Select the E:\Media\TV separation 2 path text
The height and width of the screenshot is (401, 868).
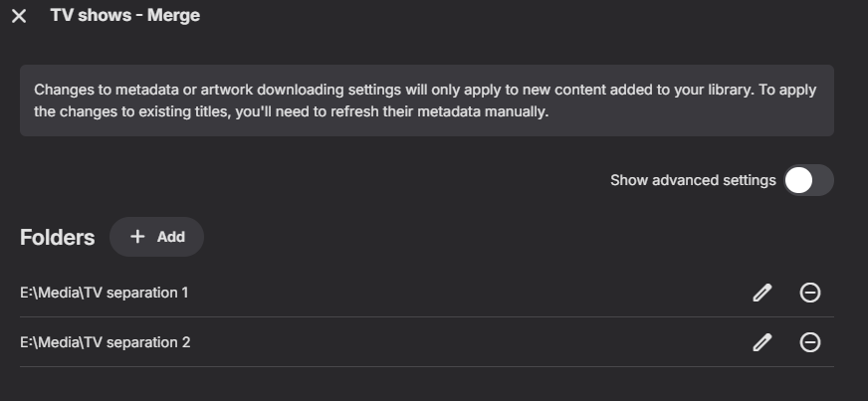click(x=105, y=342)
